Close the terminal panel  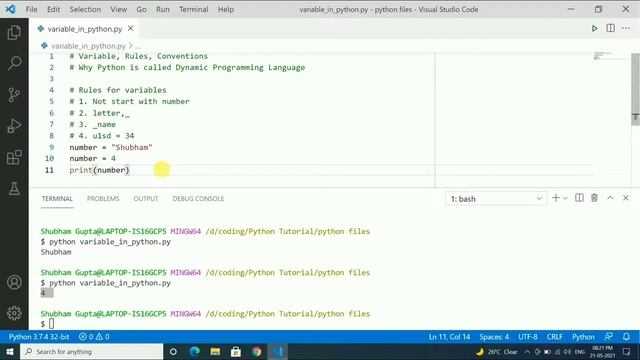[626, 198]
